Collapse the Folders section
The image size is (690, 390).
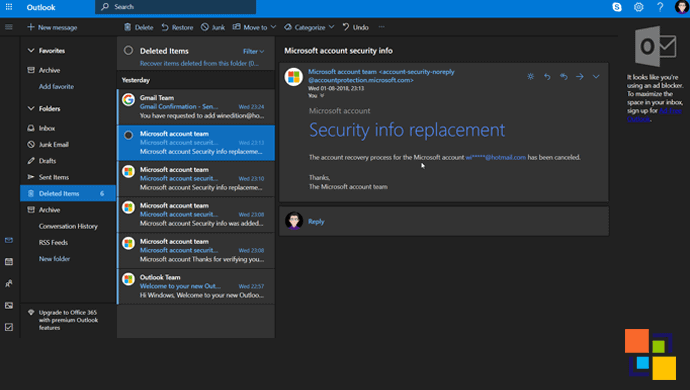(31, 109)
